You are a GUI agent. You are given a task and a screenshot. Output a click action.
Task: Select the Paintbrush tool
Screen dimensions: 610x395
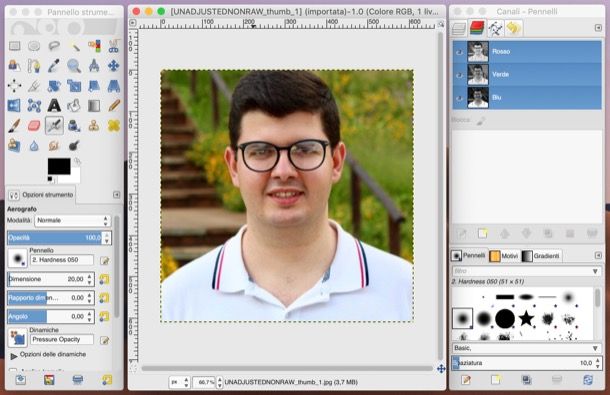[14, 125]
